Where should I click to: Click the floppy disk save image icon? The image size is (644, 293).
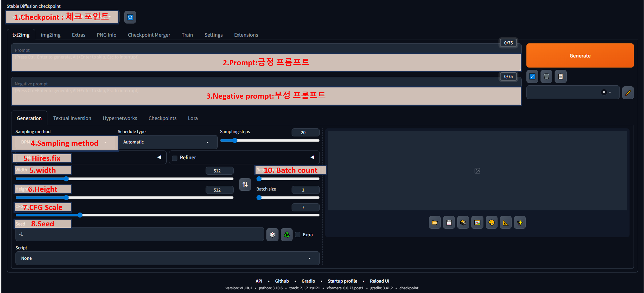pyautogui.click(x=449, y=222)
